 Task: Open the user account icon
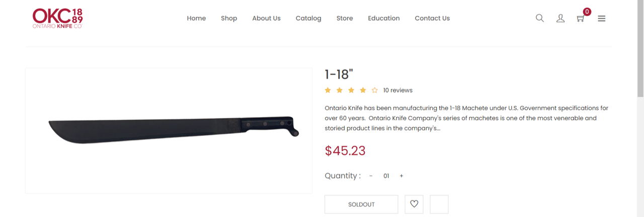(x=560, y=18)
